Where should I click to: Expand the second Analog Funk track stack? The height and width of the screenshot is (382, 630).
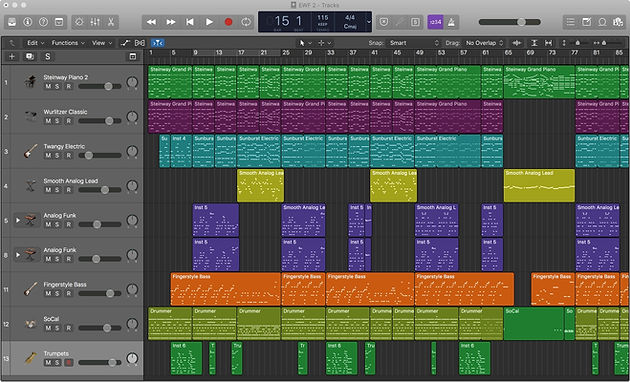[x=18, y=255]
